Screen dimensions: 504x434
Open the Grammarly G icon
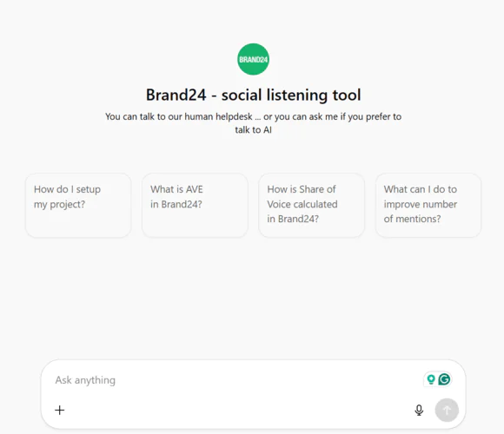coord(444,379)
